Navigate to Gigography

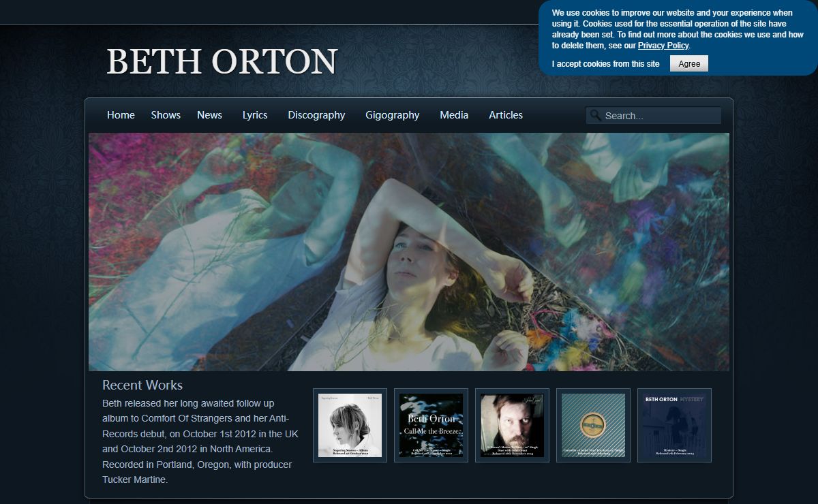pyautogui.click(x=393, y=115)
